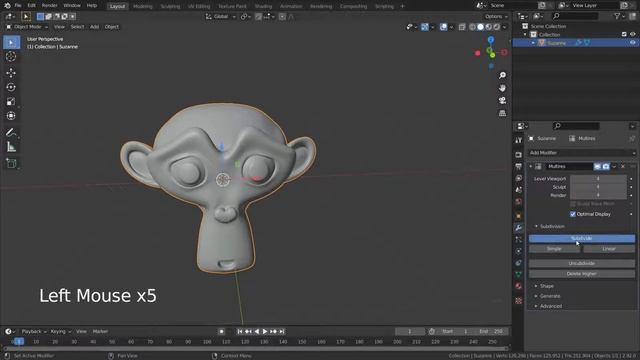This screenshot has height=360, width=640.
Task: Select the Transform tool
Action: 11,116
